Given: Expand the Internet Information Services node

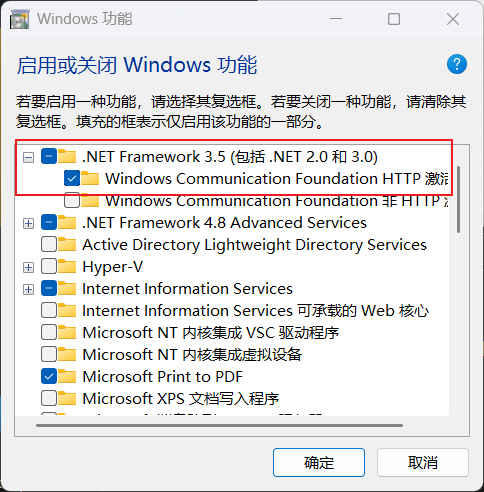Looking at the screenshot, I should pyautogui.click(x=28, y=289).
